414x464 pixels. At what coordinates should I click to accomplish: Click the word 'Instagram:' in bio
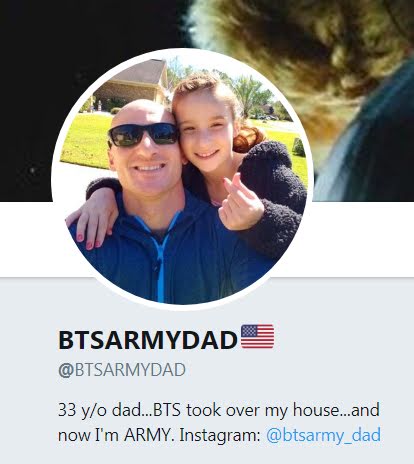(x=220, y=435)
